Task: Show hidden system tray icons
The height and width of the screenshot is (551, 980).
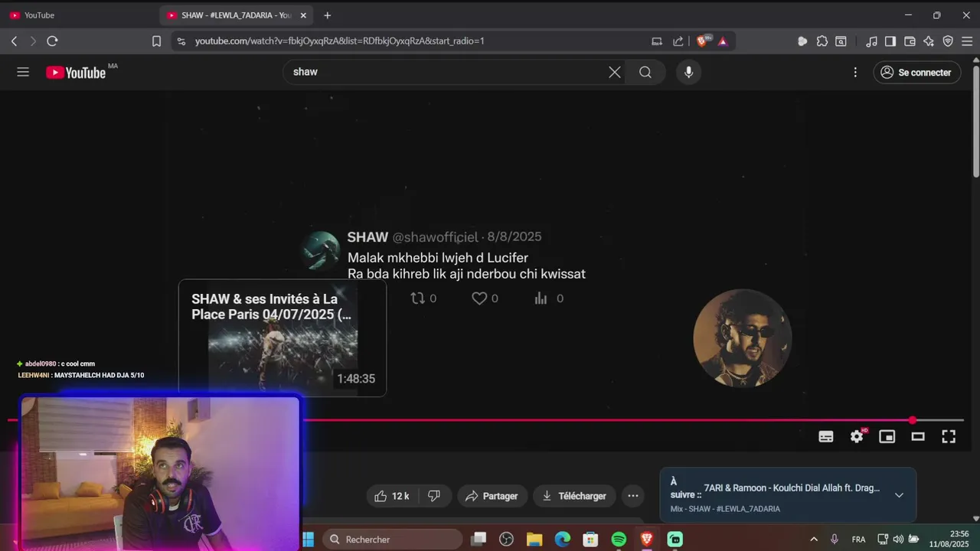Action: tap(813, 540)
